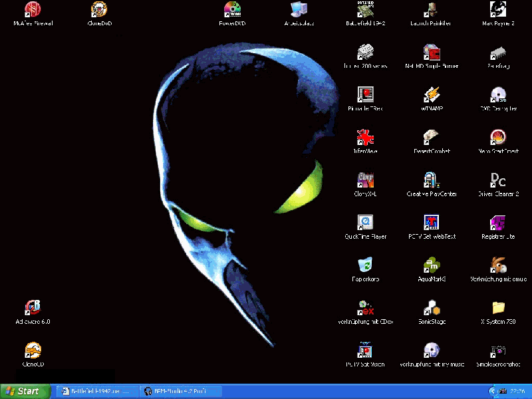The image size is (532, 399).
Task: Click the Windows Start button
Action: click(25, 391)
